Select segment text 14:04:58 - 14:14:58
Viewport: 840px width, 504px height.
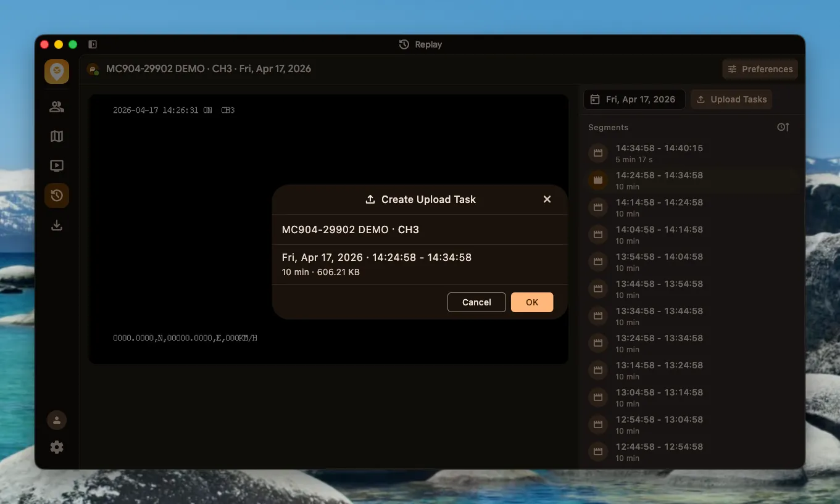[659, 229]
